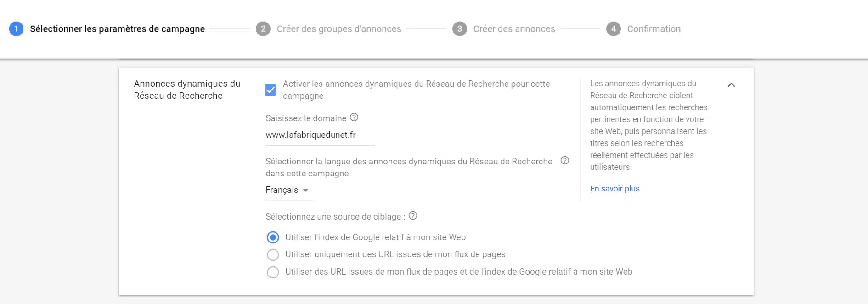Click the domain input field www.lafabriquedunet.fr

(x=311, y=135)
